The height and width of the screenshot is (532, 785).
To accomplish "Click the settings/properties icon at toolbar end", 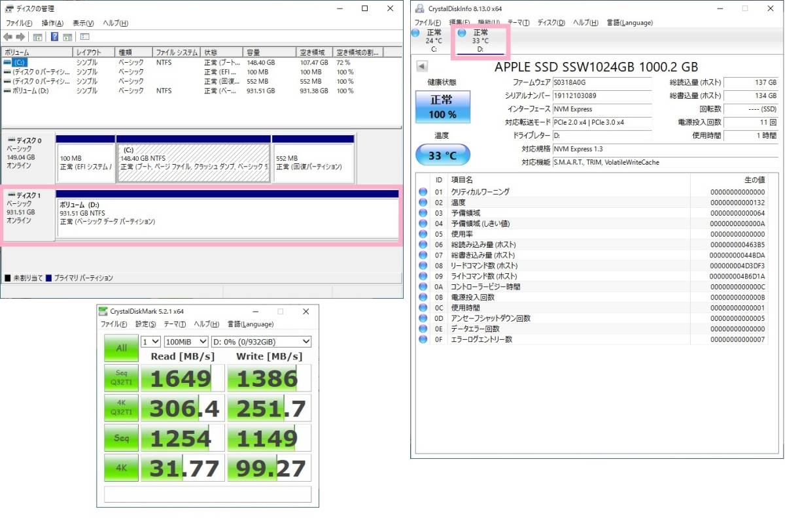I will pyautogui.click(x=85, y=37).
